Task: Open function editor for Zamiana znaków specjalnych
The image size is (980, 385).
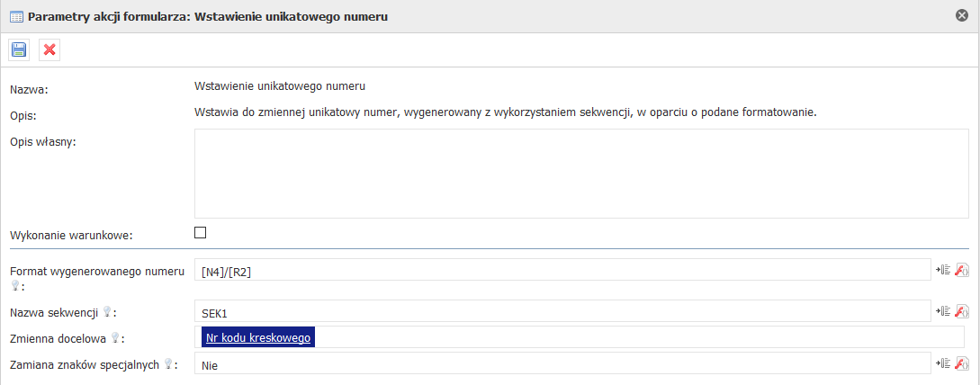Action: point(963,363)
